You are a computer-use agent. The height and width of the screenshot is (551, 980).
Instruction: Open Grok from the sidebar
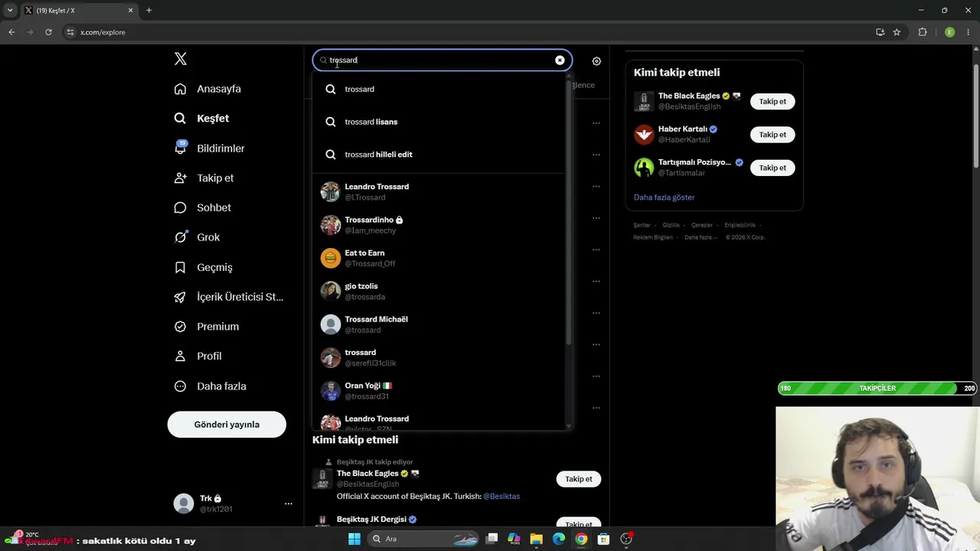(198, 237)
